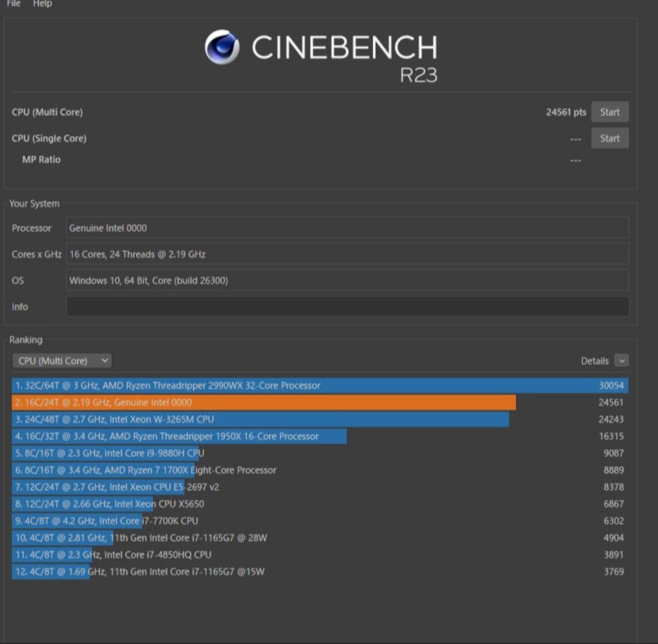Click the OS field showing Windows 10

347,281
